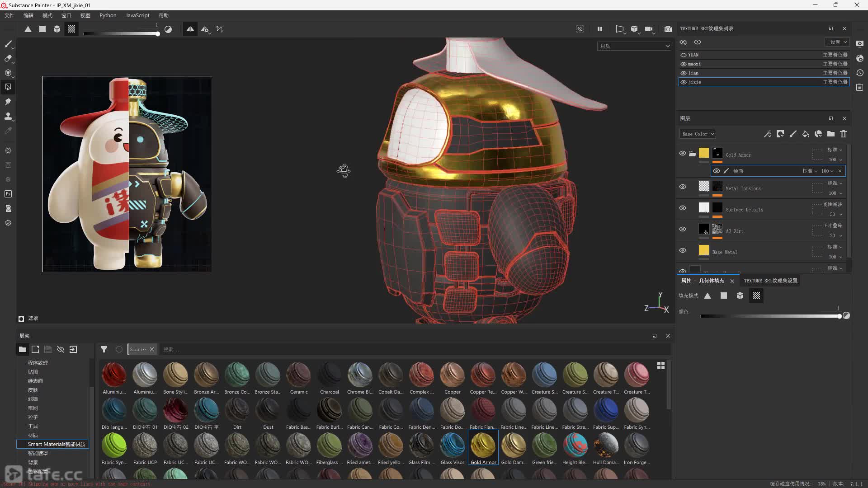868x488 pixels.
Task: Open Gold Armor blend mode dropdown
Action: pyautogui.click(x=835, y=150)
